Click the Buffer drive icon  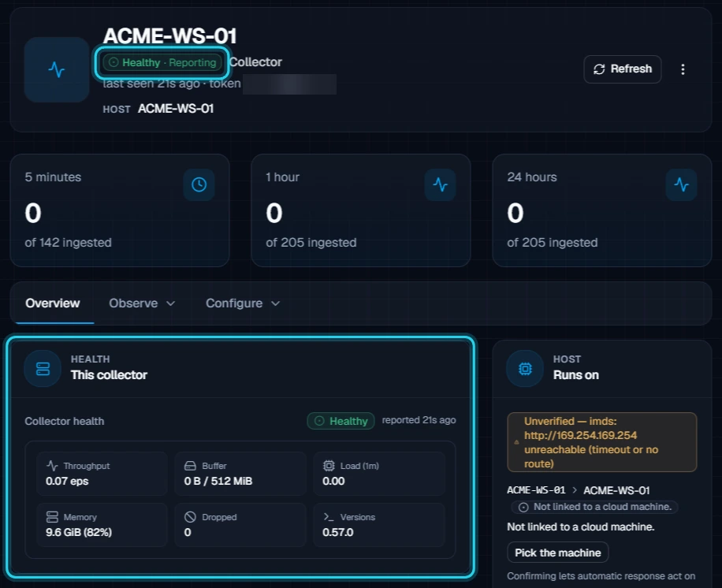coord(190,466)
